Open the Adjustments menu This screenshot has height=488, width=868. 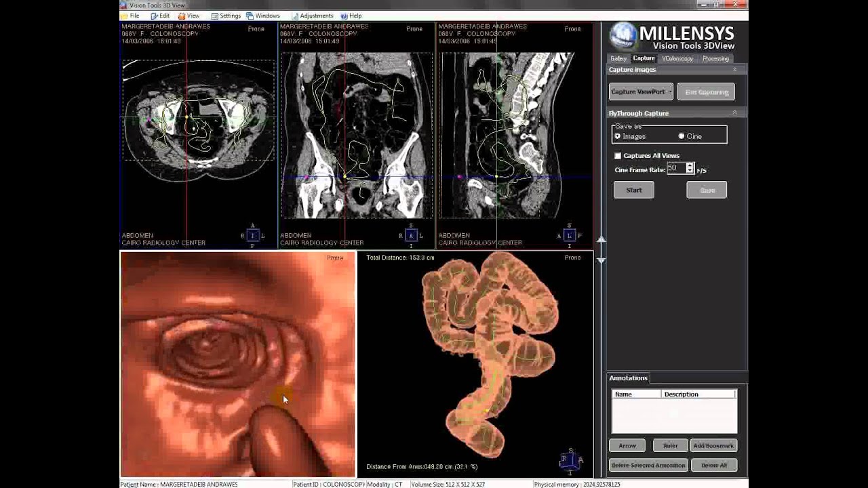[x=312, y=16]
